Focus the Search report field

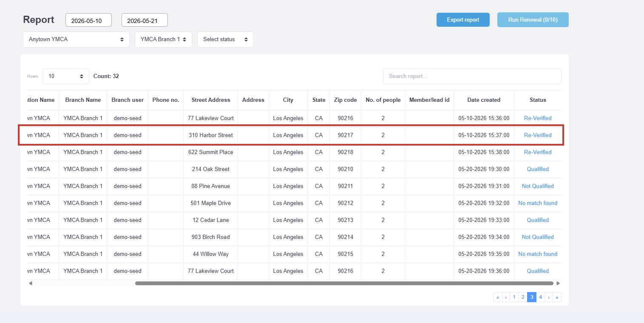click(472, 76)
